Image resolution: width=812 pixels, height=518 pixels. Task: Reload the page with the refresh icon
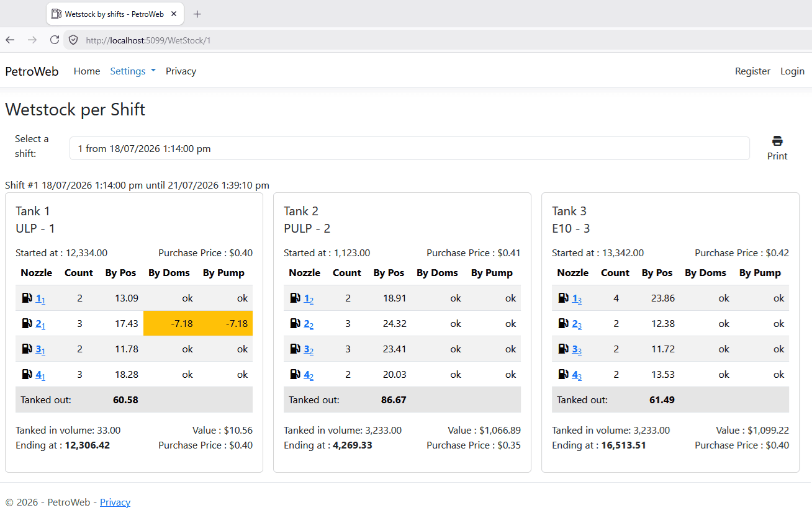pyautogui.click(x=55, y=40)
